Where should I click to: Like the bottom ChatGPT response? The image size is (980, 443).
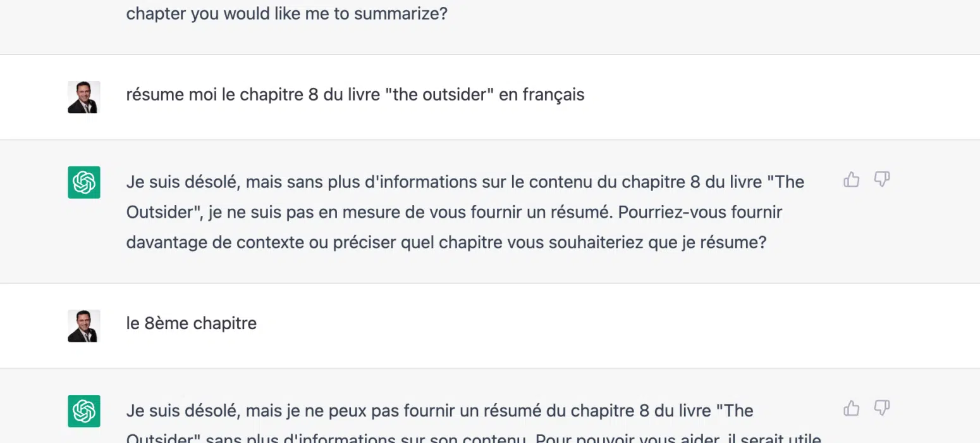pyautogui.click(x=852, y=409)
